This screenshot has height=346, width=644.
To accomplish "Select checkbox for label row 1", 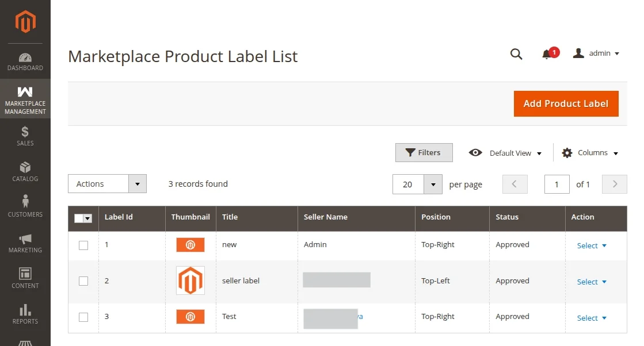I will [83, 245].
